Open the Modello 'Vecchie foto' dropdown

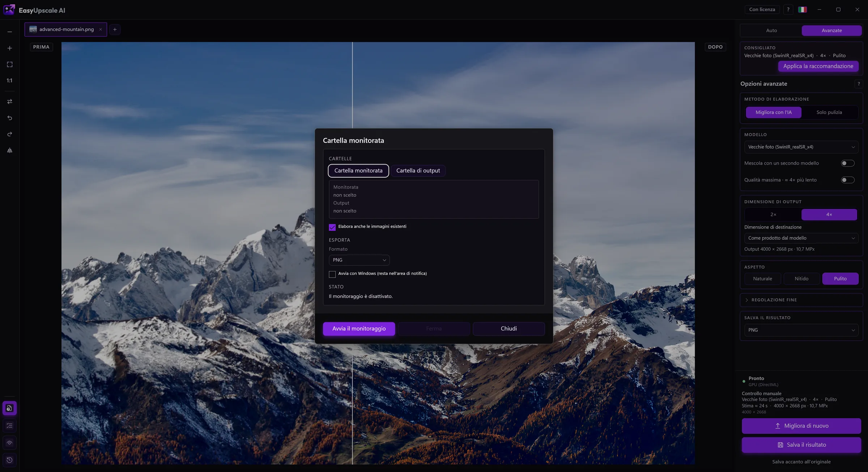click(x=801, y=147)
